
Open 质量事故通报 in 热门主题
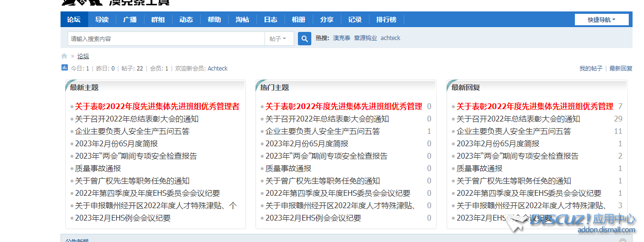(x=288, y=169)
